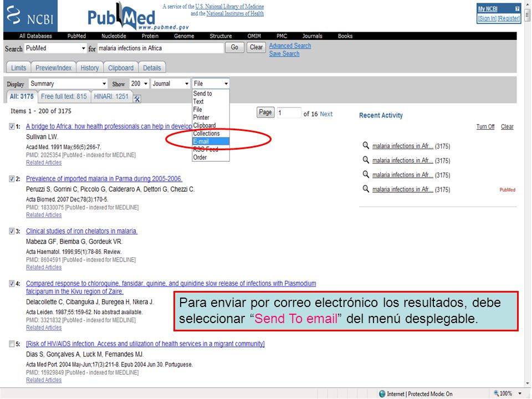The image size is (532, 399).
Task: Open National Institutes of Health link
Action: [235, 13]
